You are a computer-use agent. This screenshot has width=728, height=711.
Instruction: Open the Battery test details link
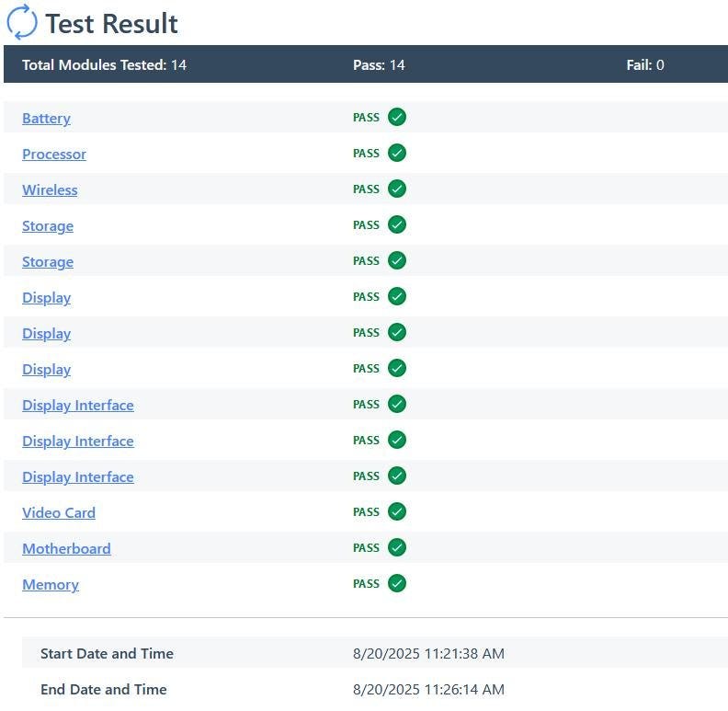pyautogui.click(x=47, y=119)
